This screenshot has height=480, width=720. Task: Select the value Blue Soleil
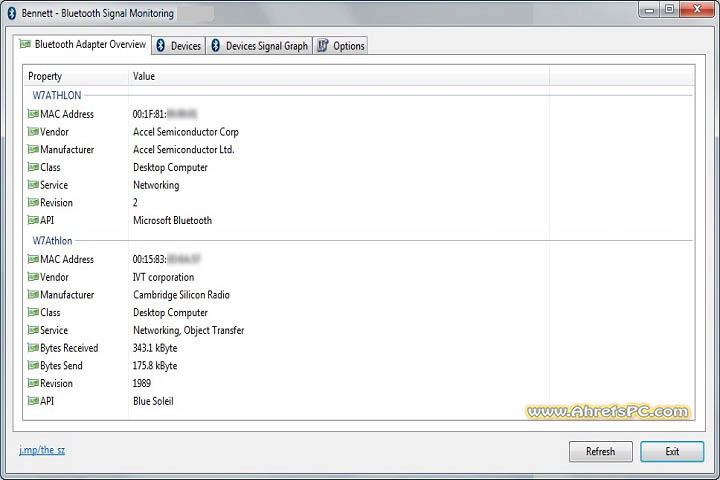[x=153, y=401]
